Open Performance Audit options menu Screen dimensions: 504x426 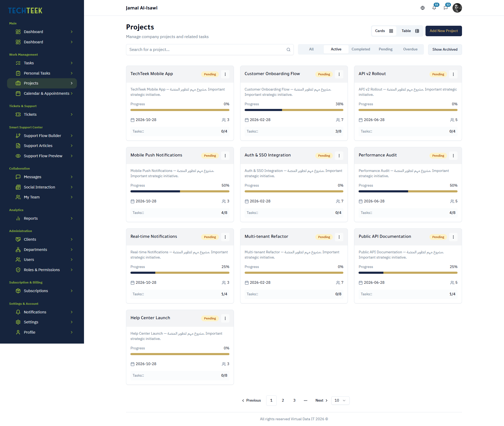tap(453, 156)
